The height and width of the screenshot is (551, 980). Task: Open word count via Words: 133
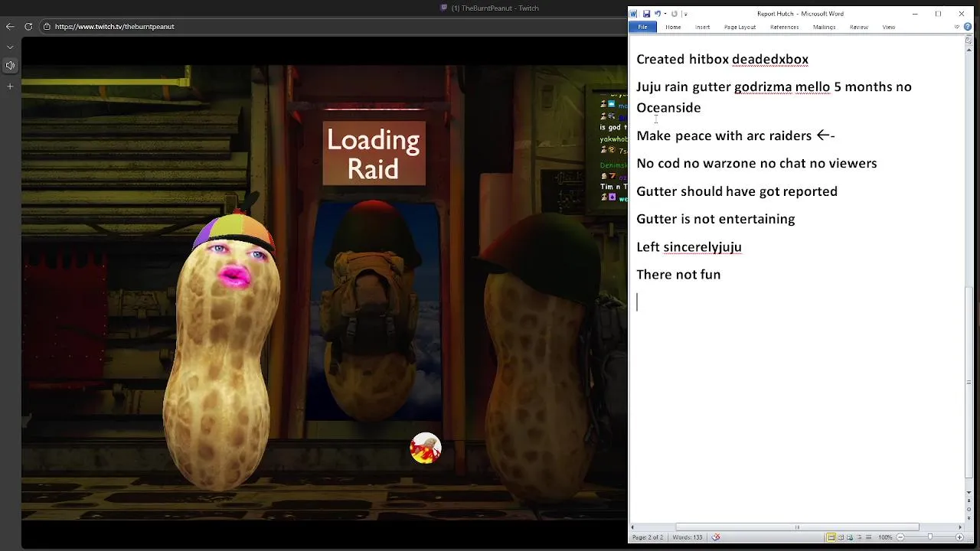[687, 537]
